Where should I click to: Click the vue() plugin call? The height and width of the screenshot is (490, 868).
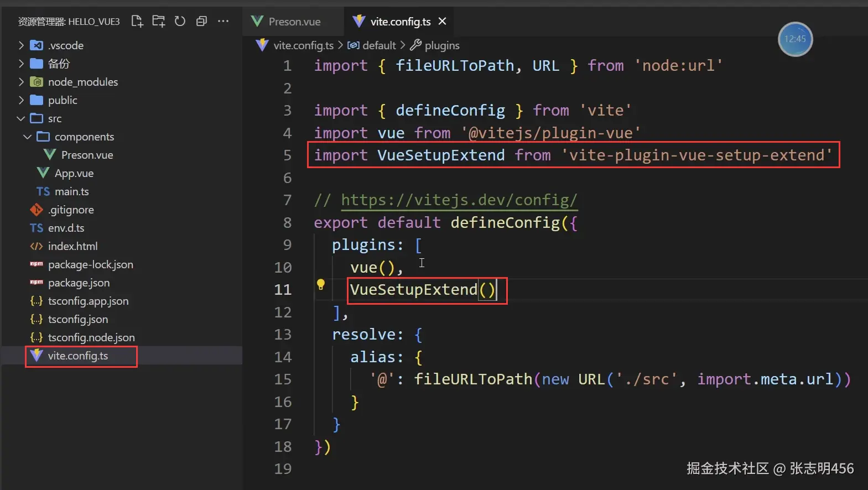point(372,267)
